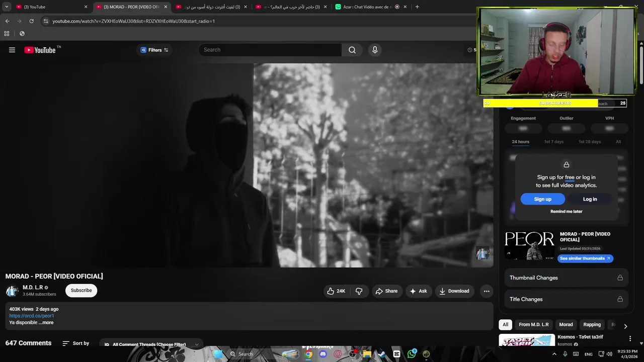
Task: Open the three-dot more actions menu below the video
Action: (487, 291)
